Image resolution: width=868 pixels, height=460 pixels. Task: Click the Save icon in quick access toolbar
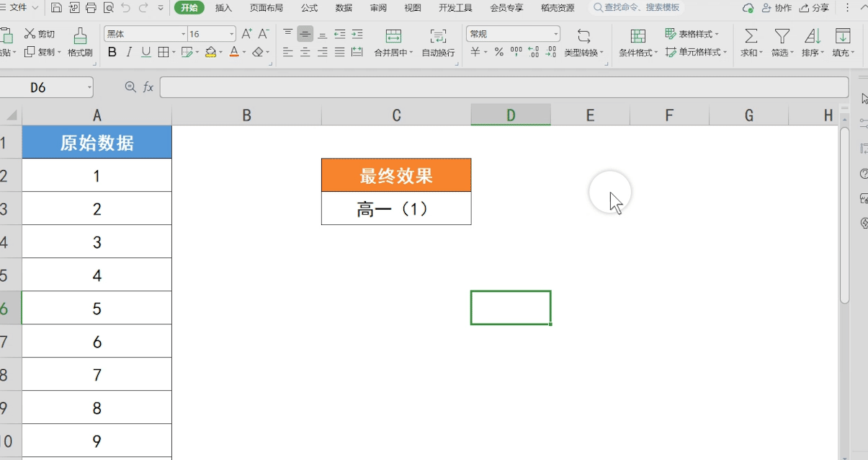tap(57, 8)
